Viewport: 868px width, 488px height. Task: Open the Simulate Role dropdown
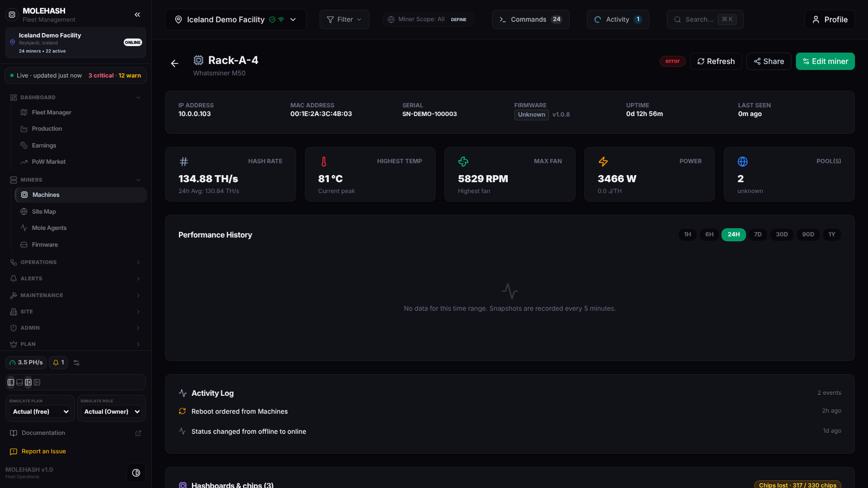click(x=111, y=412)
